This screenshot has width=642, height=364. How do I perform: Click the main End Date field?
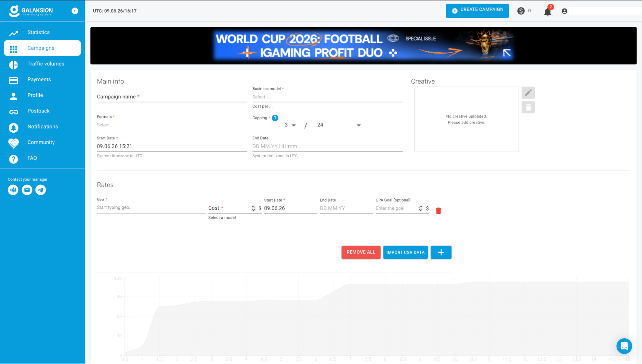327,146
